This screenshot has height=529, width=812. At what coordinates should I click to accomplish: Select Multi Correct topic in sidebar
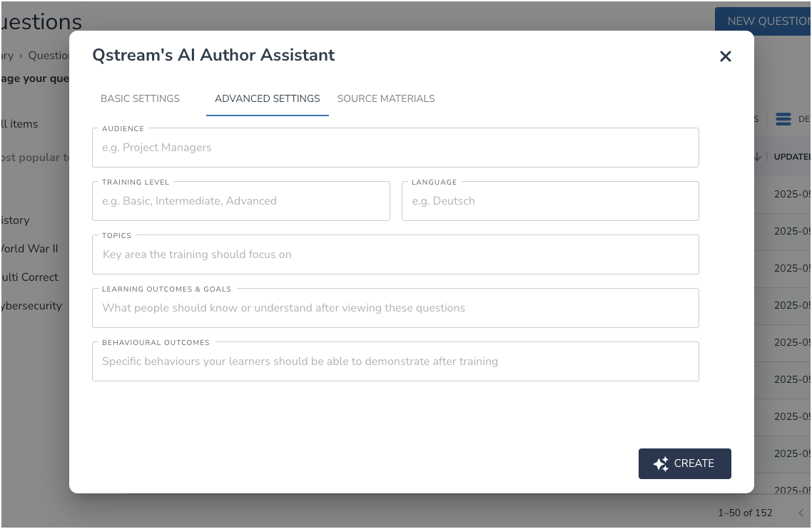coord(29,277)
